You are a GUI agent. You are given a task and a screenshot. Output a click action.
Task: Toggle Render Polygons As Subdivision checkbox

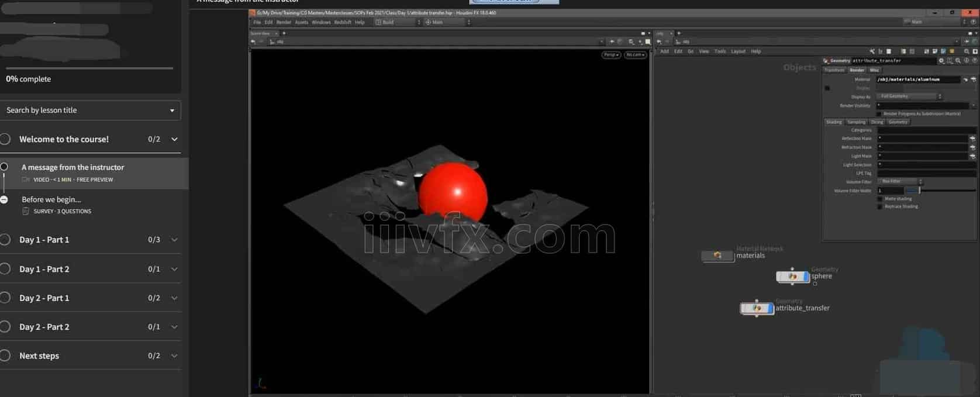click(x=879, y=114)
